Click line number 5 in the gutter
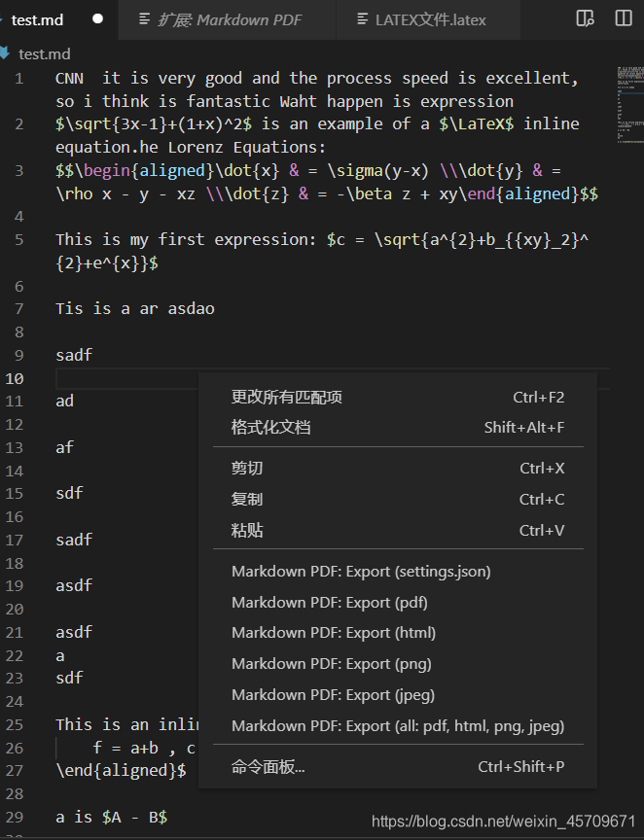 point(19,239)
